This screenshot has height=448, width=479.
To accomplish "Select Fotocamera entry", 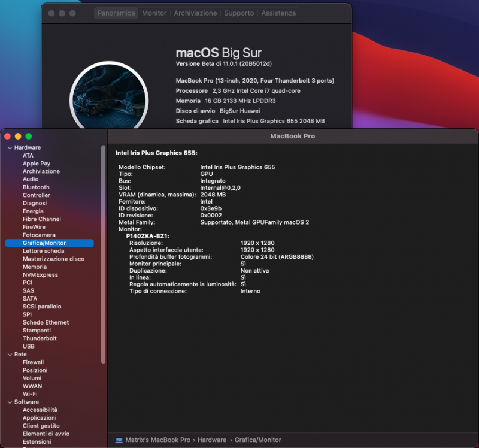I will (x=39, y=235).
